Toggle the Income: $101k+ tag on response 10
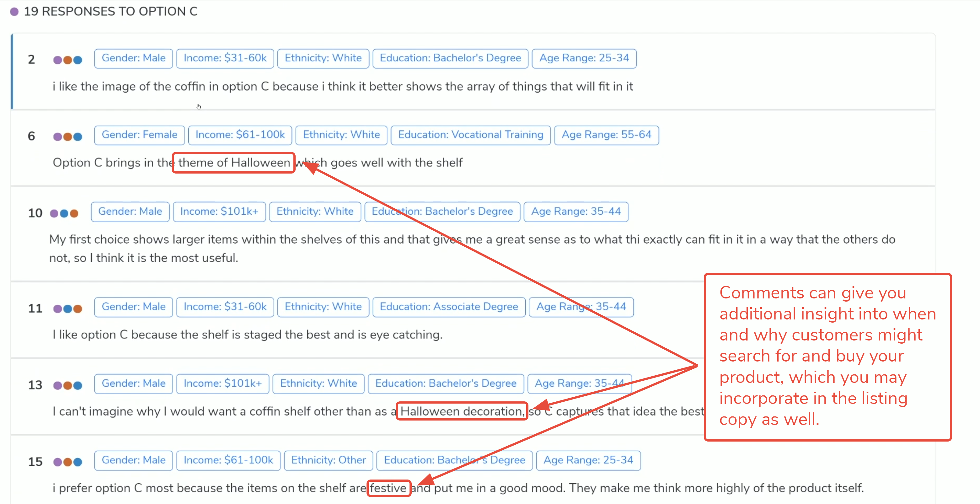The height and width of the screenshot is (504, 980). (219, 212)
